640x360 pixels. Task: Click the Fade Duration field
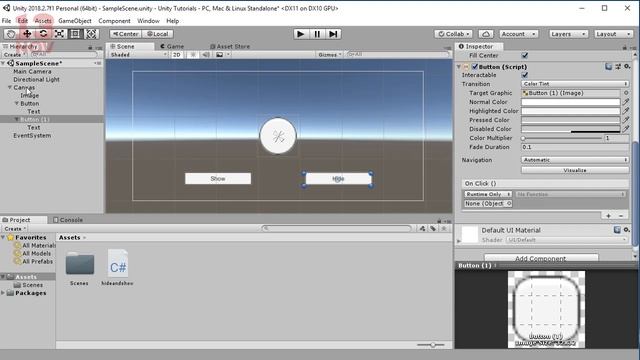coord(575,147)
